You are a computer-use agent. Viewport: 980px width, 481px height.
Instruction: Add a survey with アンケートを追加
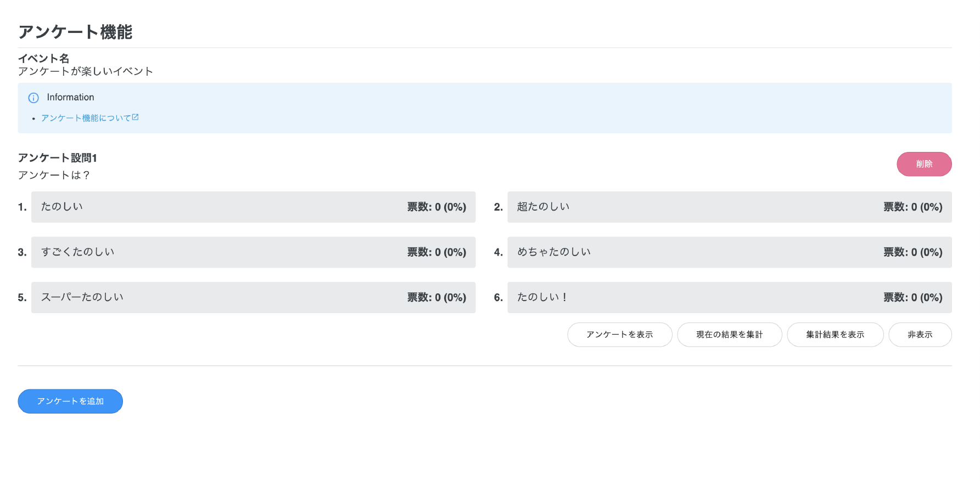click(70, 401)
